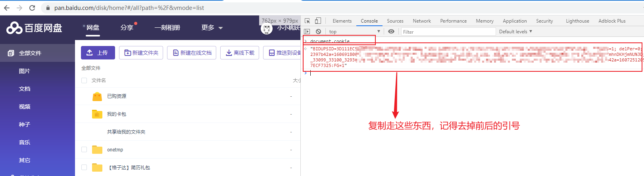The height and width of the screenshot is (176, 644).
Task: Open 音乐 category in sidebar
Action: coord(25,142)
